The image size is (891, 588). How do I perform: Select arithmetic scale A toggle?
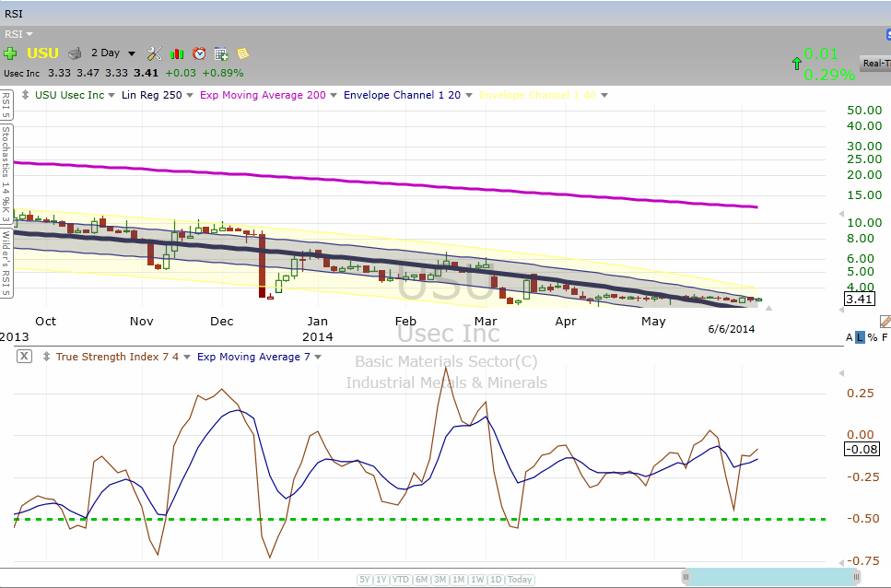(x=849, y=337)
